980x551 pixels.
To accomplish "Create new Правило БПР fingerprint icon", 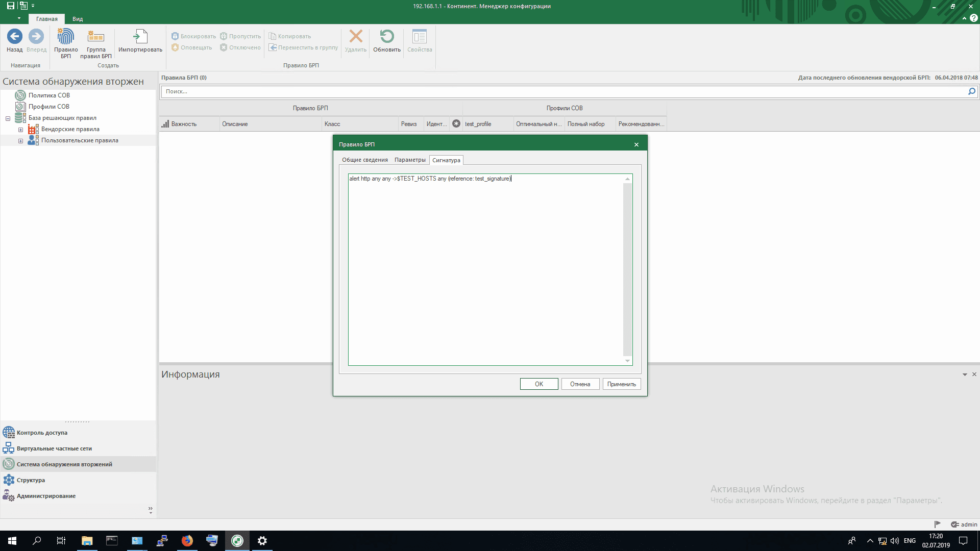I will point(66,37).
